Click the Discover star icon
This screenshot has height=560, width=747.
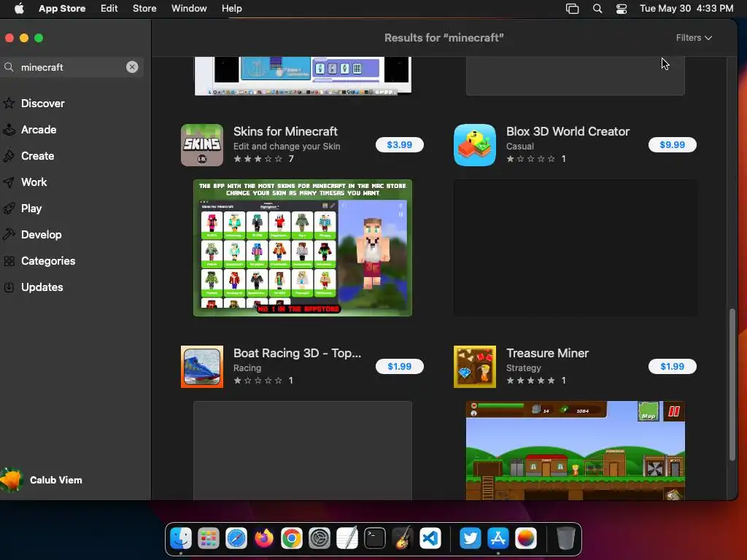click(x=9, y=104)
